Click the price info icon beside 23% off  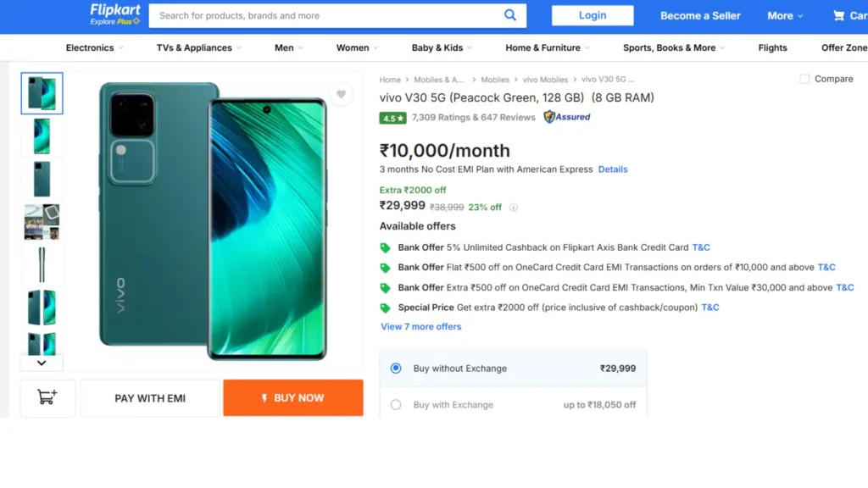513,208
